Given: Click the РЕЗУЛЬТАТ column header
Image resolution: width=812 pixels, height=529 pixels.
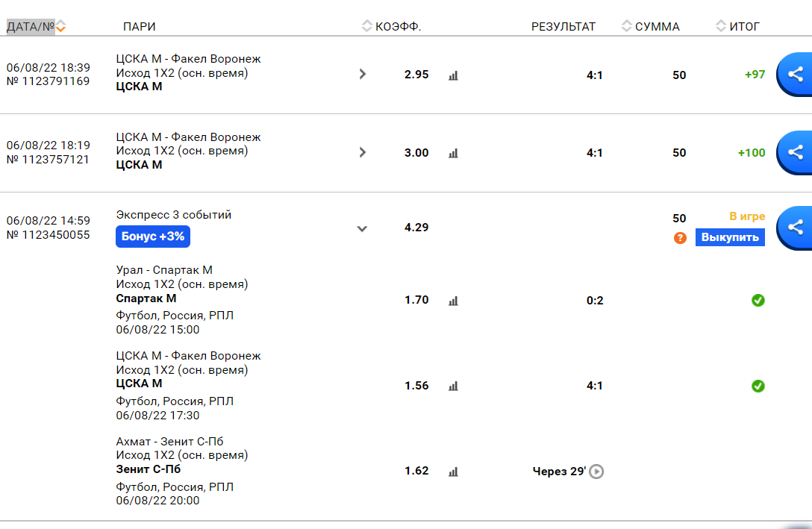Looking at the screenshot, I should (563, 26).
